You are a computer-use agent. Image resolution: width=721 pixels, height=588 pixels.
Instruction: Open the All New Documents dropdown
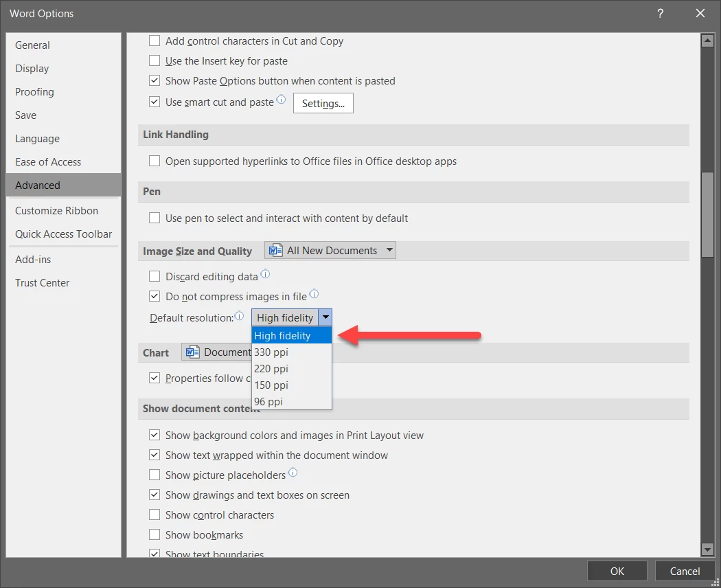click(330, 250)
